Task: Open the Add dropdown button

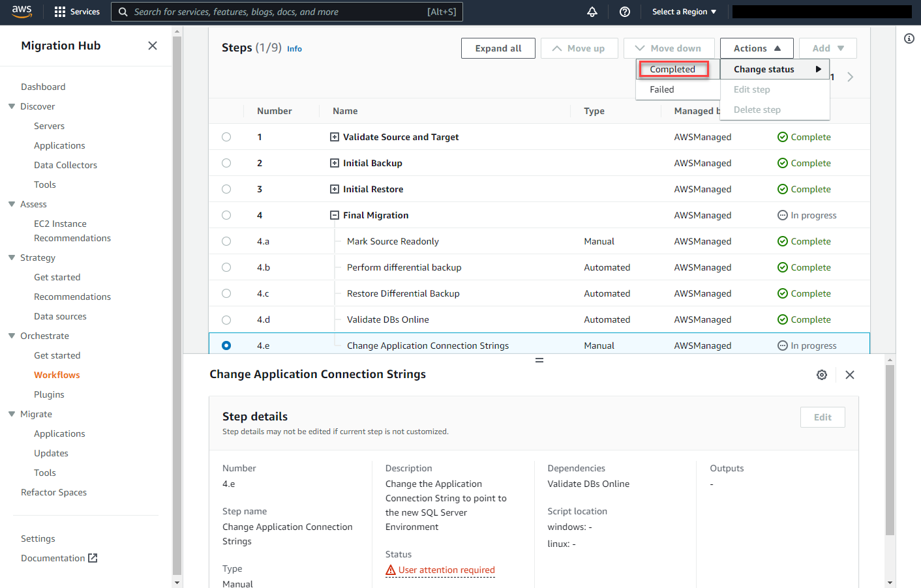Action: 828,48
